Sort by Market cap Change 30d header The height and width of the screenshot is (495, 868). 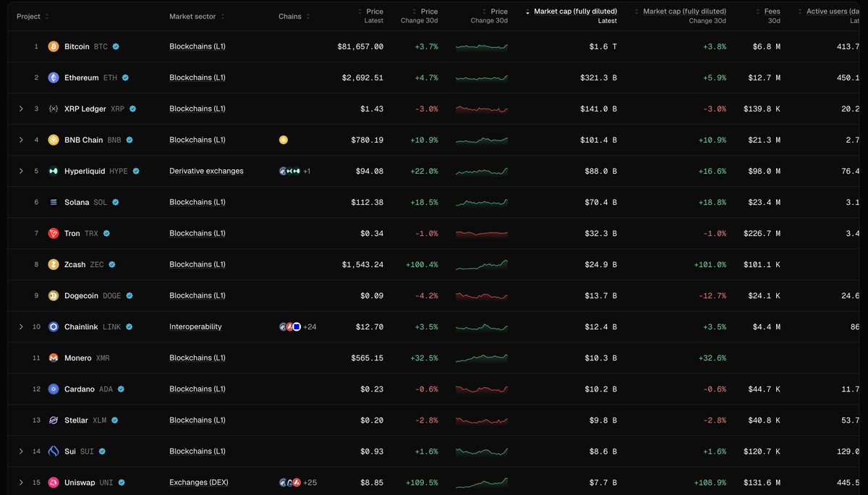point(680,16)
